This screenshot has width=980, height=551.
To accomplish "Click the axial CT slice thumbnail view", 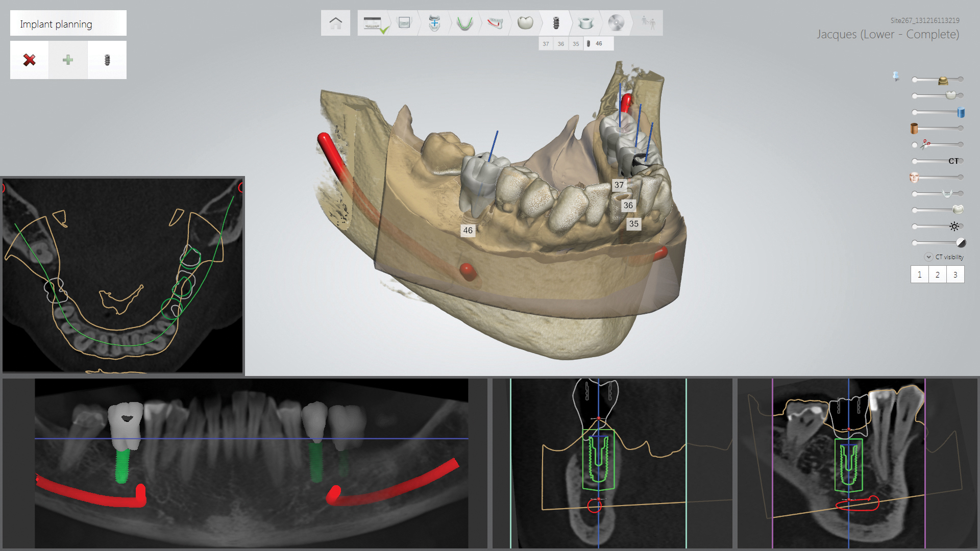I will click(x=122, y=275).
